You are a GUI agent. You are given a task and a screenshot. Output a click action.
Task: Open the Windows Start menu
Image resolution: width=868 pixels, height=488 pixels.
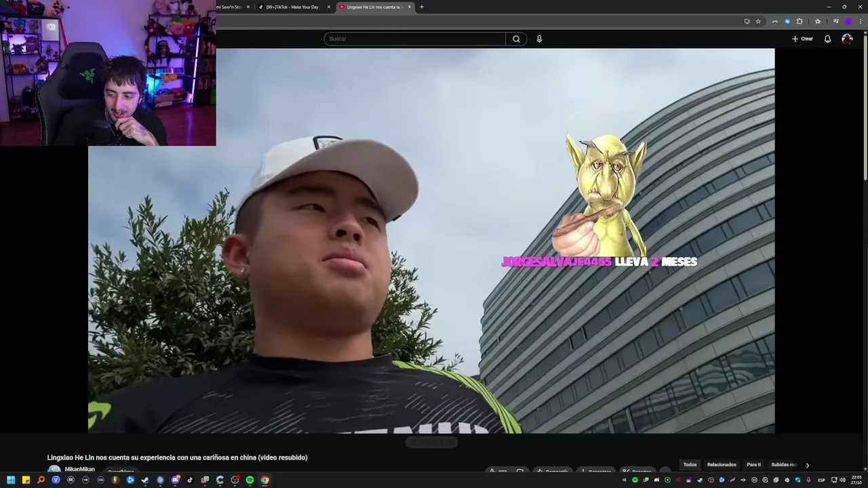(11, 480)
